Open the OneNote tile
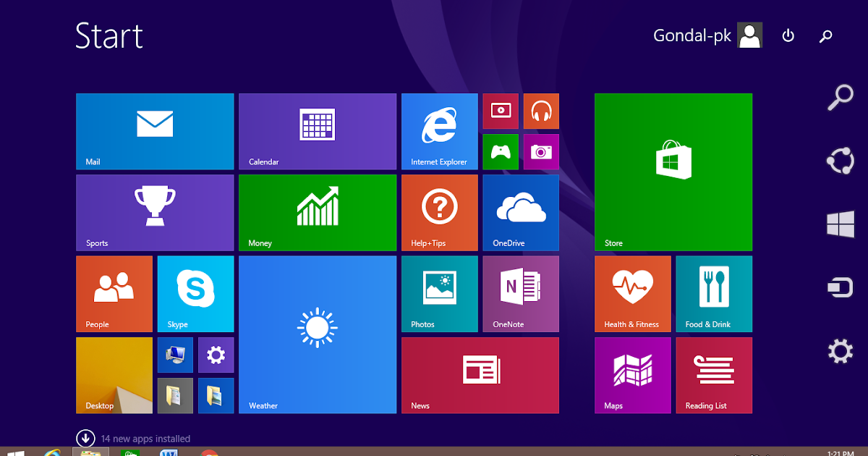This screenshot has width=868, height=456. [x=521, y=294]
